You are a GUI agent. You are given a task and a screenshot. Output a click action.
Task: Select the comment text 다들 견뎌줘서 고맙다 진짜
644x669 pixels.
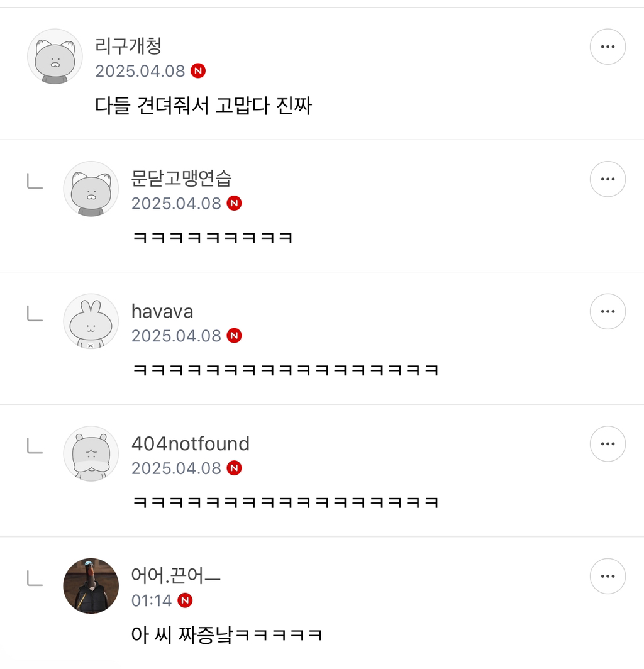tap(203, 106)
